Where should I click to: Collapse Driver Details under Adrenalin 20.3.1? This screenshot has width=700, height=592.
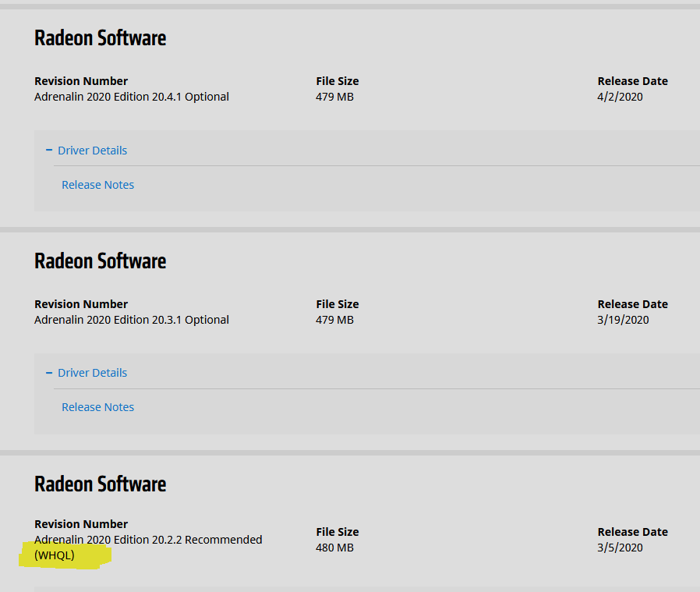(x=92, y=373)
